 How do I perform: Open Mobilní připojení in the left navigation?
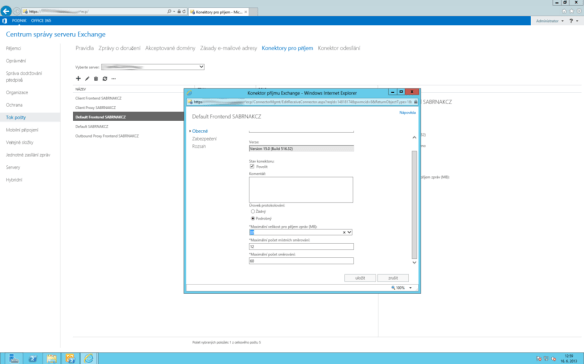coord(22,130)
